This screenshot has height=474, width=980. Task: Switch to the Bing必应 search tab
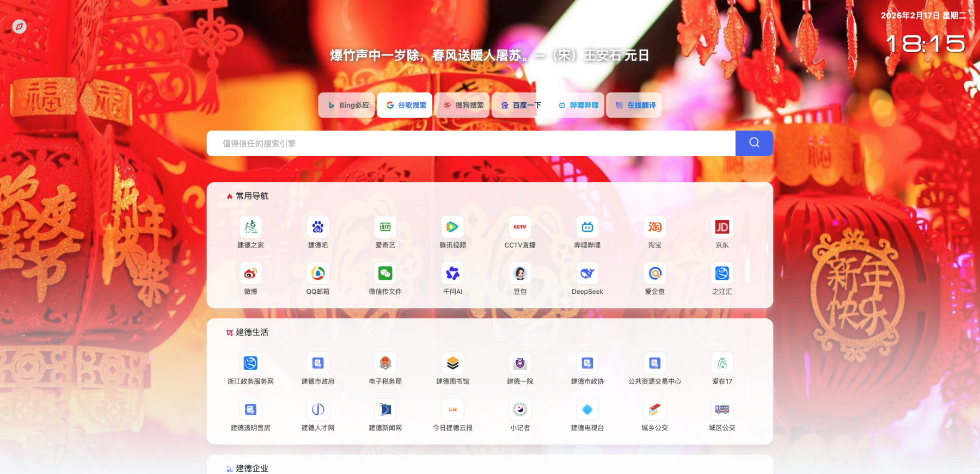[347, 105]
